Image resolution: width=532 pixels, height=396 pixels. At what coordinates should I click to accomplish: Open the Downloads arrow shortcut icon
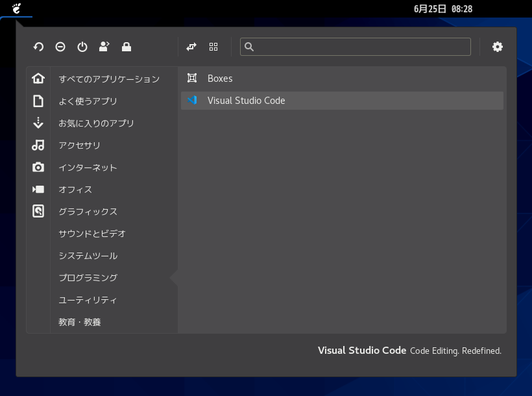click(x=38, y=123)
